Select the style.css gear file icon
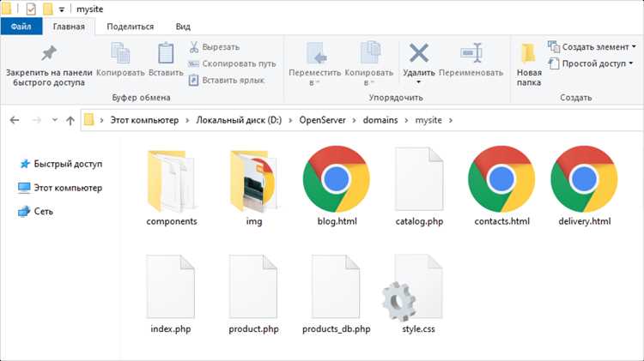 pos(413,287)
